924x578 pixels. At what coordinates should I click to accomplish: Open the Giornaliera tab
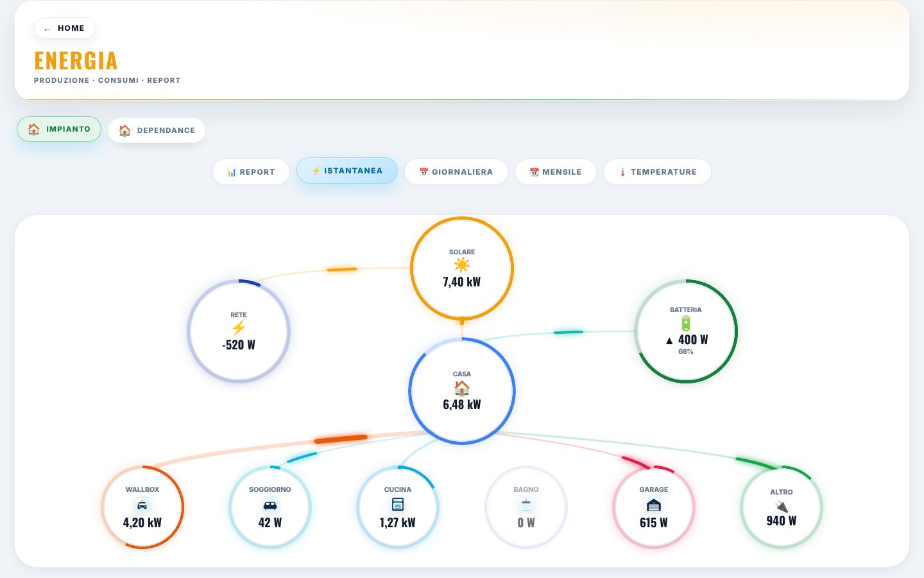click(x=456, y=172)
